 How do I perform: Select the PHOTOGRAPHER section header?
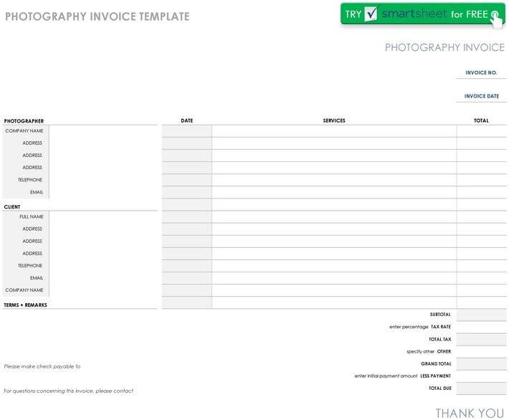[x=24, y=121]
